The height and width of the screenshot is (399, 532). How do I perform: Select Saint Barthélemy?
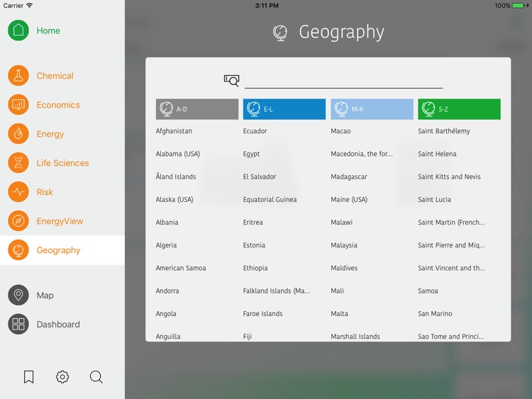444,131
